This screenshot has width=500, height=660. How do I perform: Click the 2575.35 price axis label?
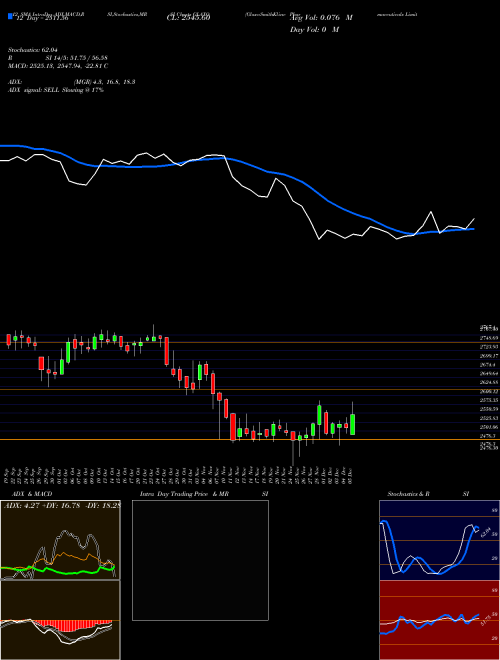click(489, 400)
